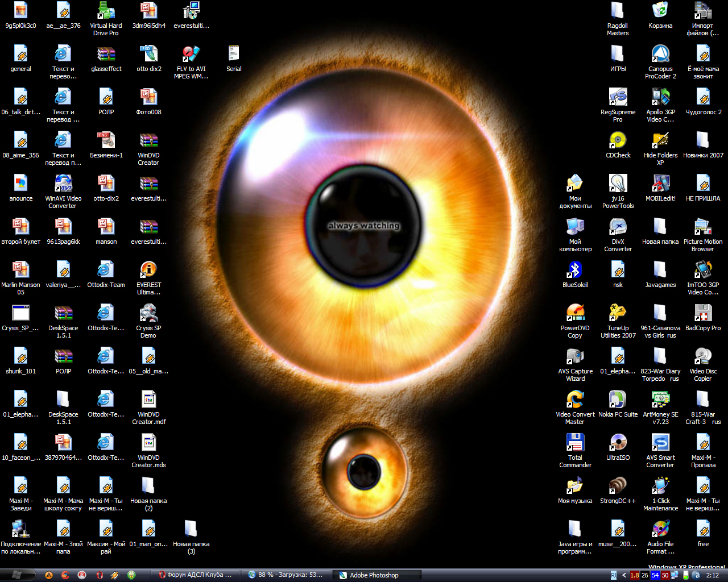Select the Мой компьютер icon

(575, 227)
